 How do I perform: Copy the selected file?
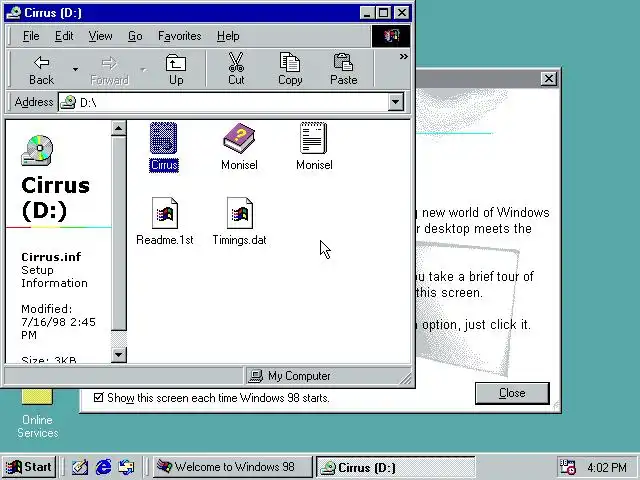[290, 69]
